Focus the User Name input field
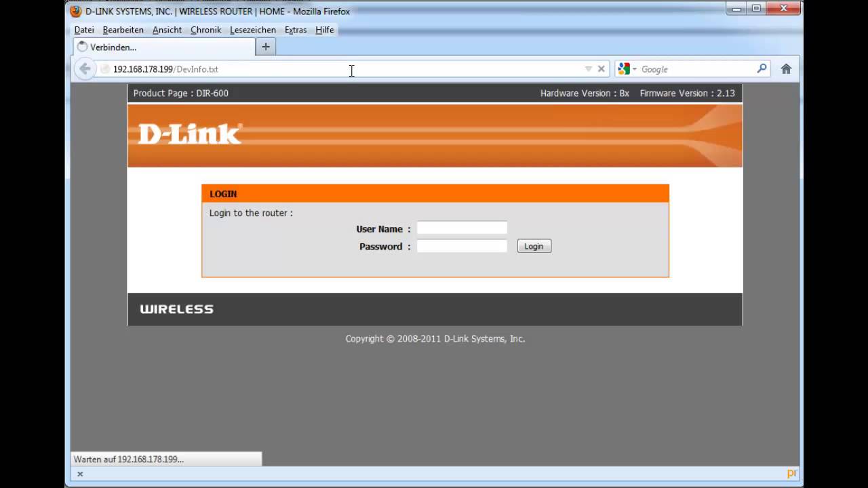Image resolution: width=868 pixels, height=488 pixels. pos(462,228)
